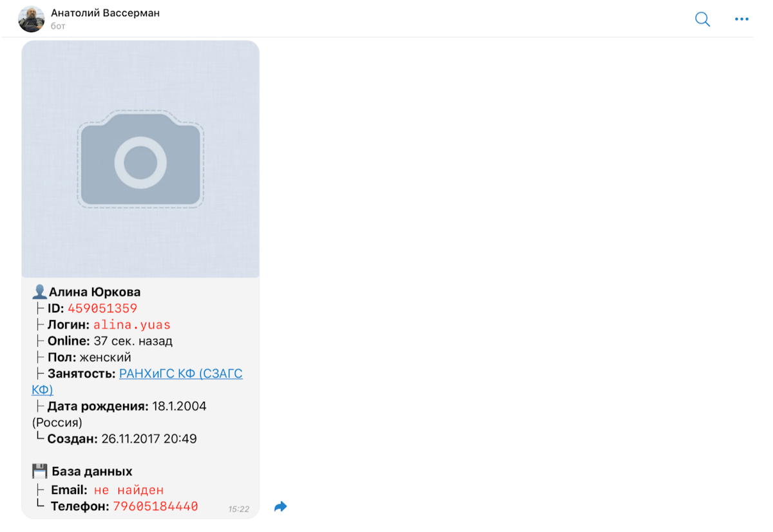The width and height of the screenshot is (773, 532).
Task: Click the name Алина Юркова in message
Action: pyautogui.click(x=95, y=292)
